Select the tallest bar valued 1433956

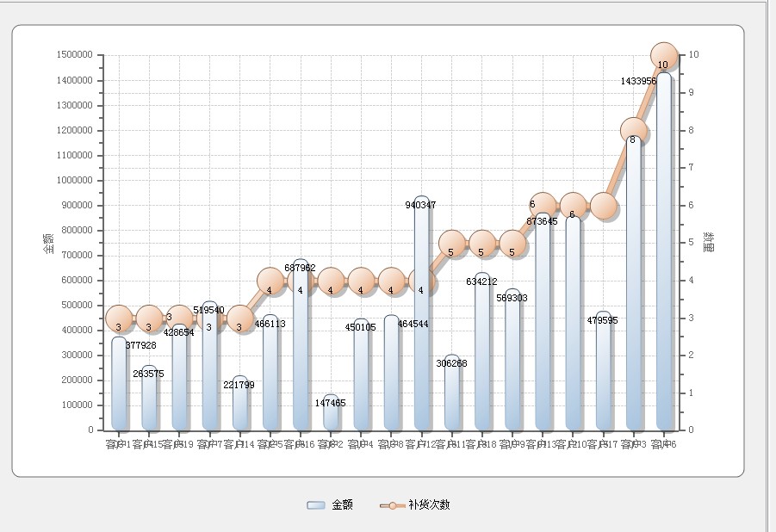pyautogui.click(x=664, y=258)
